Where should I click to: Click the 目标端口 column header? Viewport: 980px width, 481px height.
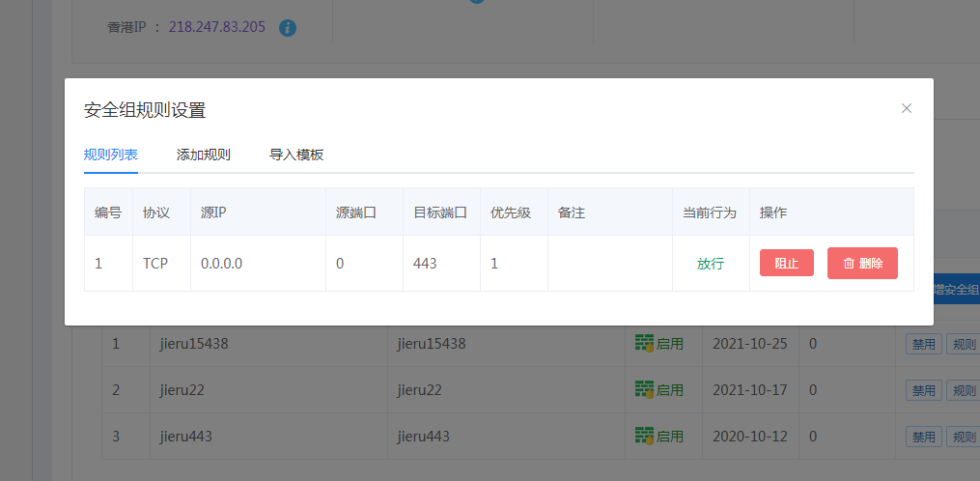(440, 212)
